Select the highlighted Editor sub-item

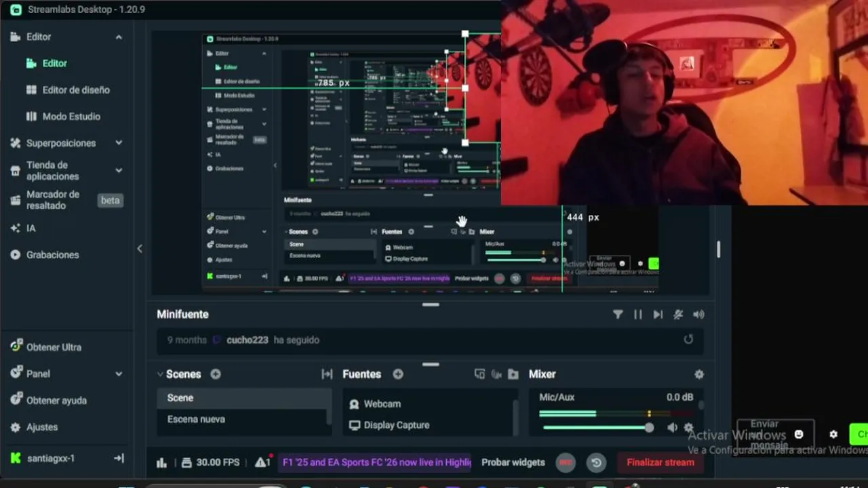click(54, 63)
